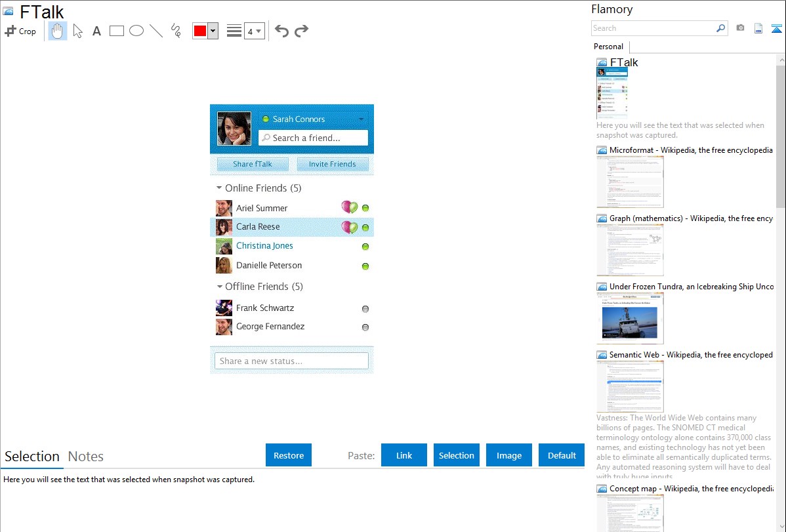
Task: Paste as Image
Action: coord(508,455)
